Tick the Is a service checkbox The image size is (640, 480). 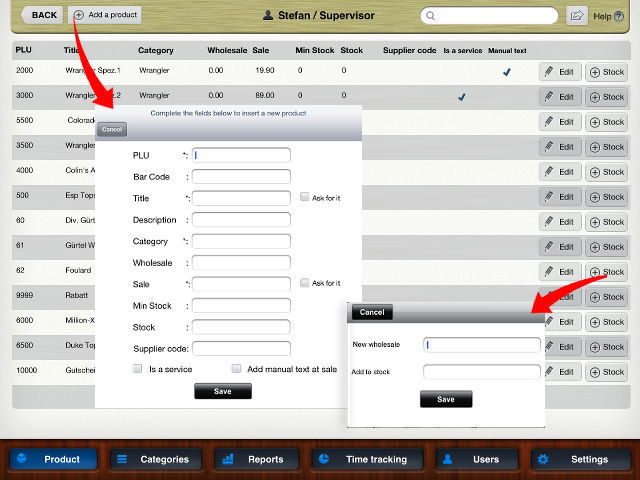(137, 369)
